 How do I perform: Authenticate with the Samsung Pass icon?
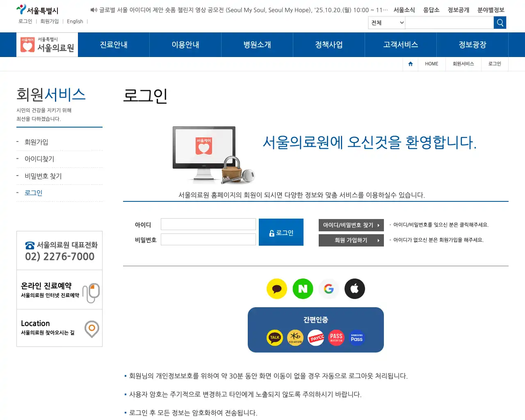click(356, 338)
